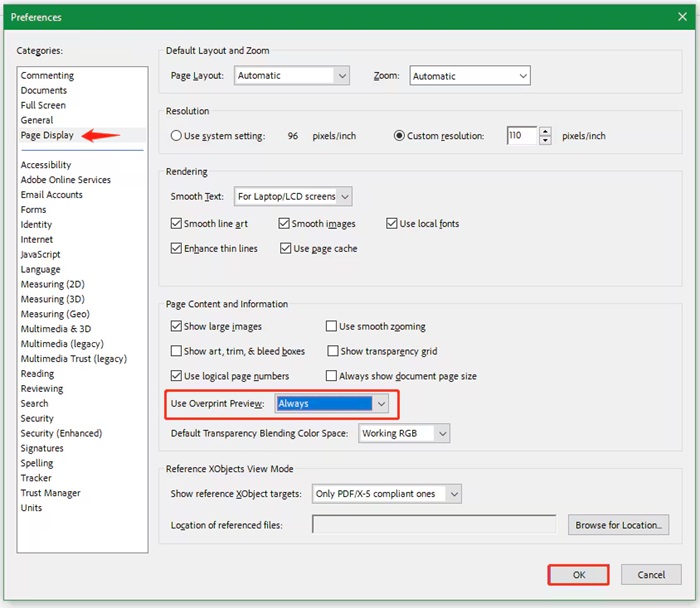Decrease custom resolution with down stepper arrow
Image resolution: width=700 pixels, height=608 pixels.
[x=544, y=141]
